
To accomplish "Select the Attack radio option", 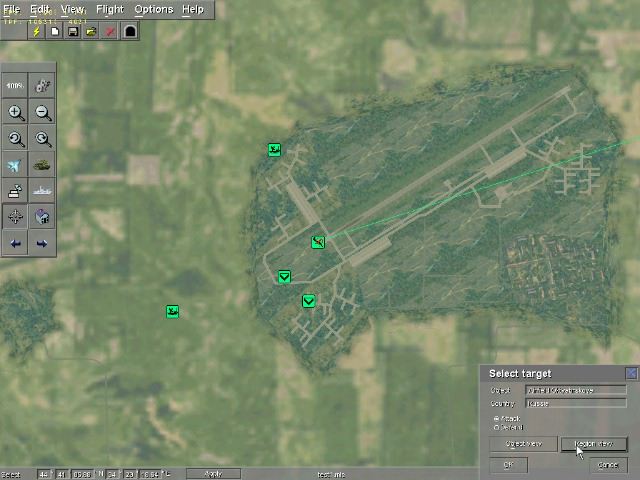I will [498, 418].
